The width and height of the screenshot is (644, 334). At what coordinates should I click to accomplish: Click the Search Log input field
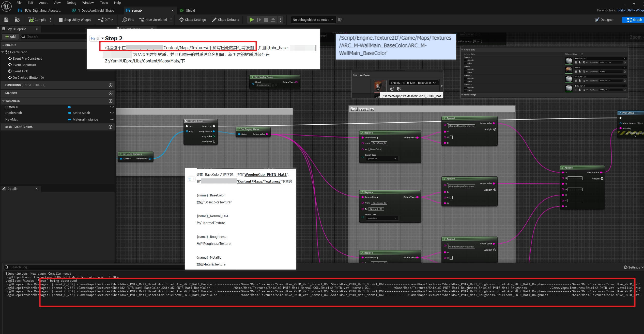tap(94, 267)
